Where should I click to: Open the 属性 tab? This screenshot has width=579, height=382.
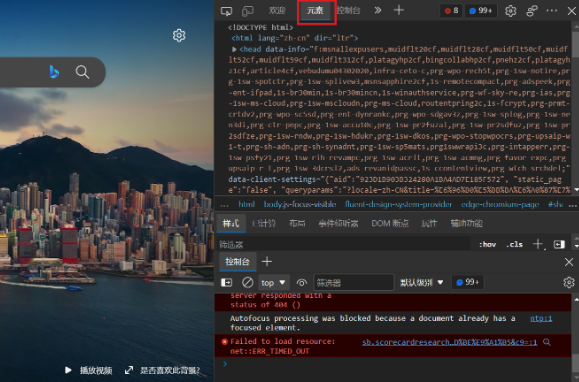click(429, 223)
